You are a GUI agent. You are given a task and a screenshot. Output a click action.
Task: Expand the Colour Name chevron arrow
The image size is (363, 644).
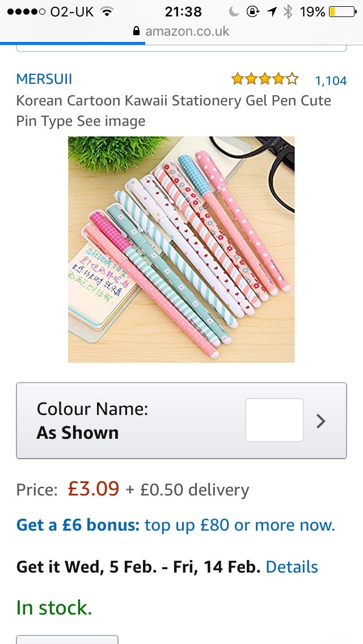tap(321, 421)
